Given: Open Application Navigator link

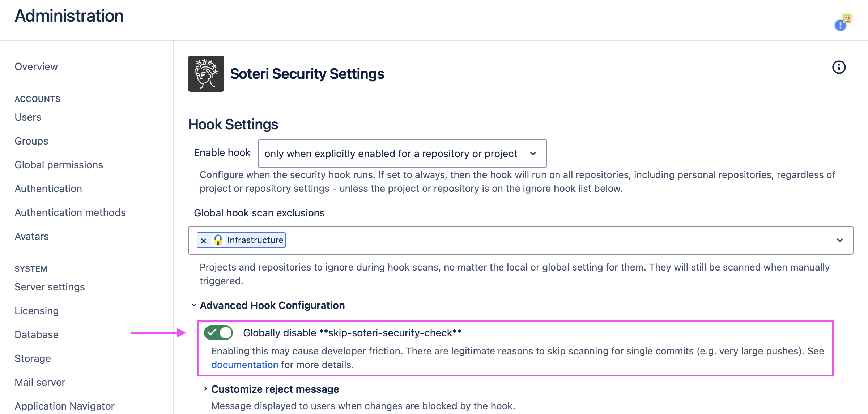Looking at the screenshot, I should (64, 406).
